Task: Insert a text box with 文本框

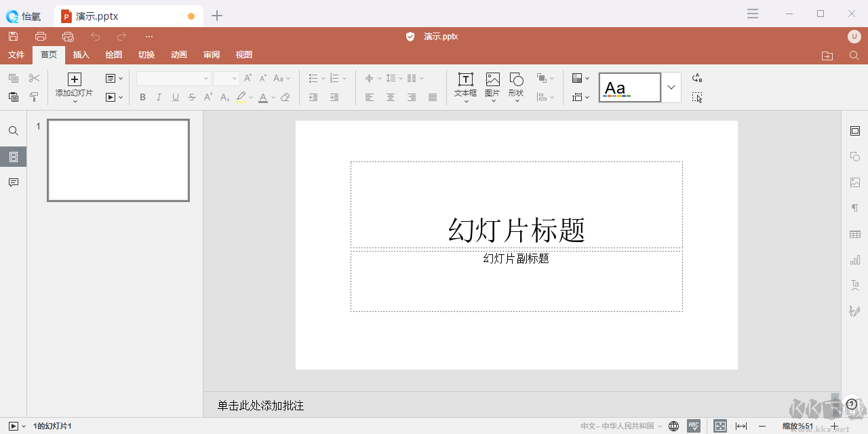Action: 465,87
